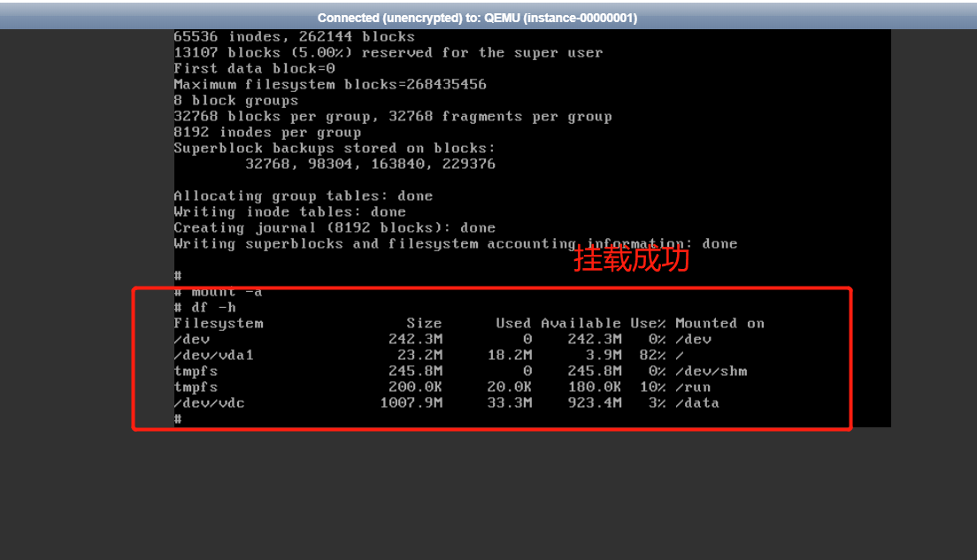Click the "65536 inodes, 262144 blocks" line
The width and height of the screenshot is (977, 560).
tap(292, 36)
